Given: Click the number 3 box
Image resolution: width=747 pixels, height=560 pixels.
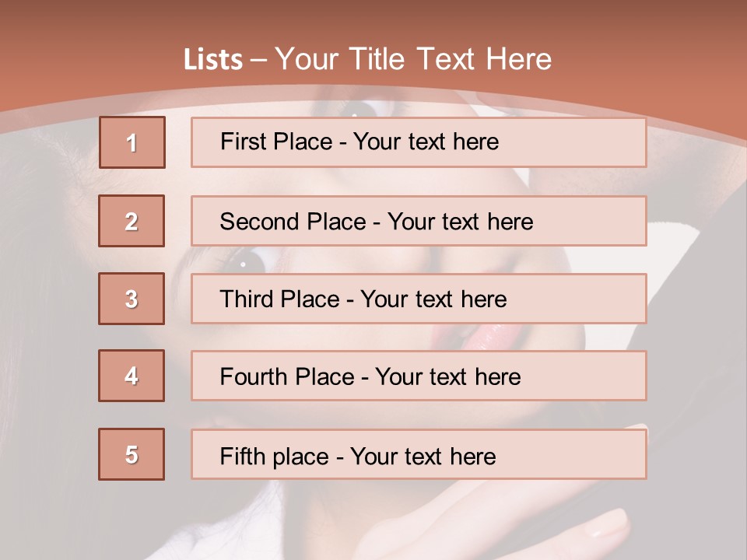Looking at the screenshot, I should pyautogui.click(x=132, y=299).
